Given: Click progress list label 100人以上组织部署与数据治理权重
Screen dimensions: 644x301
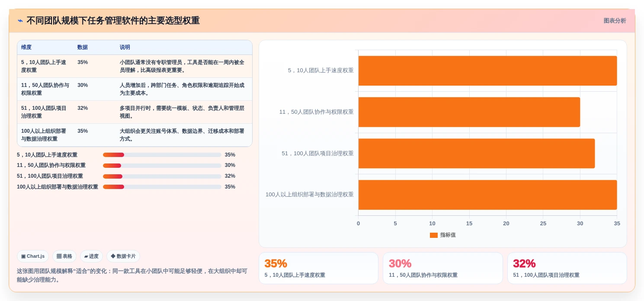Looking at the screenshot, I should click(58, 187).
